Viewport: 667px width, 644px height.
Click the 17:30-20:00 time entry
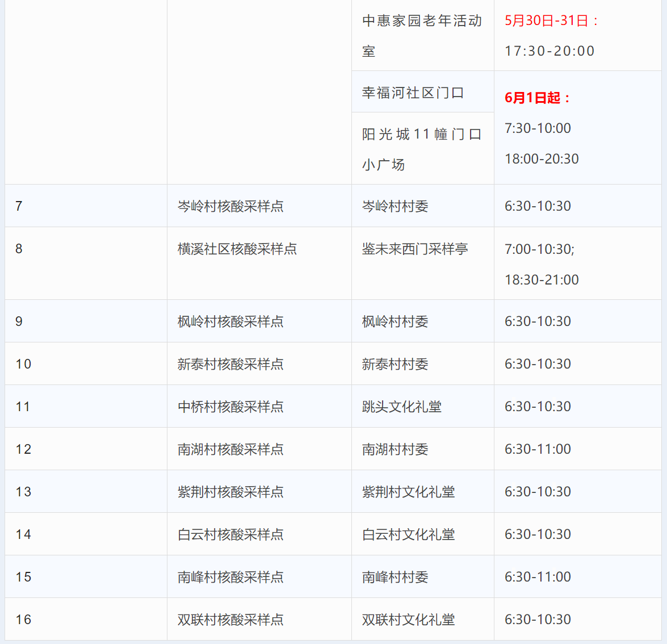549,51
